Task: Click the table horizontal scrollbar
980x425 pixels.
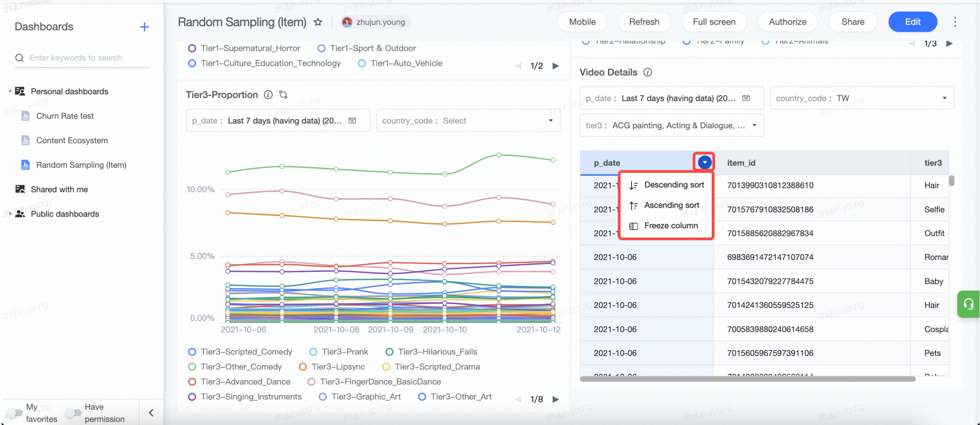Action: click(748, 379)
